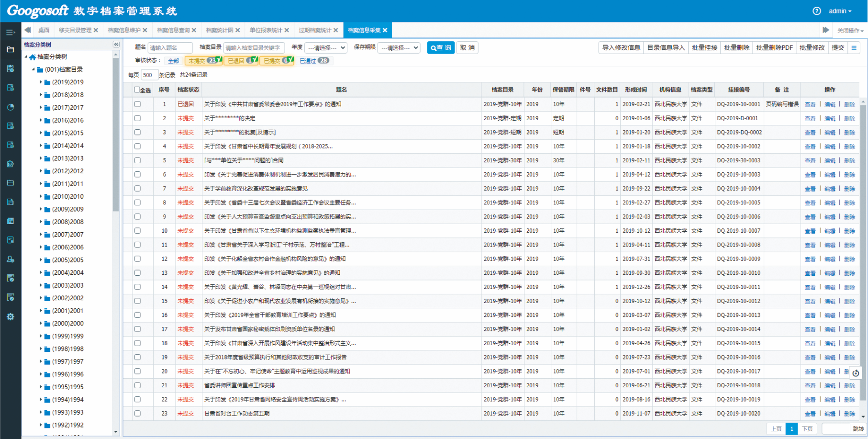Click the filled folder icon in the sidebar
Viewport: 868px width, 439px height.
pos(10,49)
